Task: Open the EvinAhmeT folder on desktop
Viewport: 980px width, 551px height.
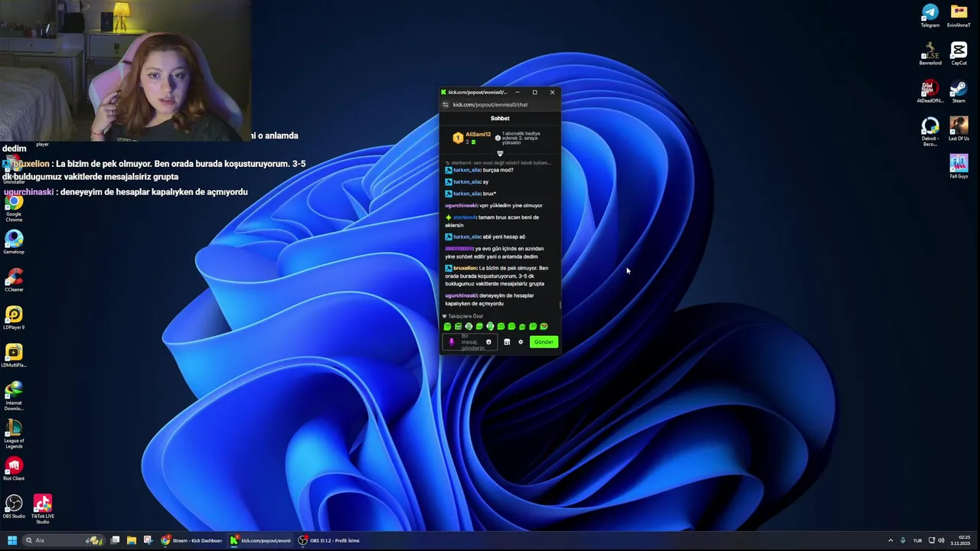Action: click(x=959, y=16)
